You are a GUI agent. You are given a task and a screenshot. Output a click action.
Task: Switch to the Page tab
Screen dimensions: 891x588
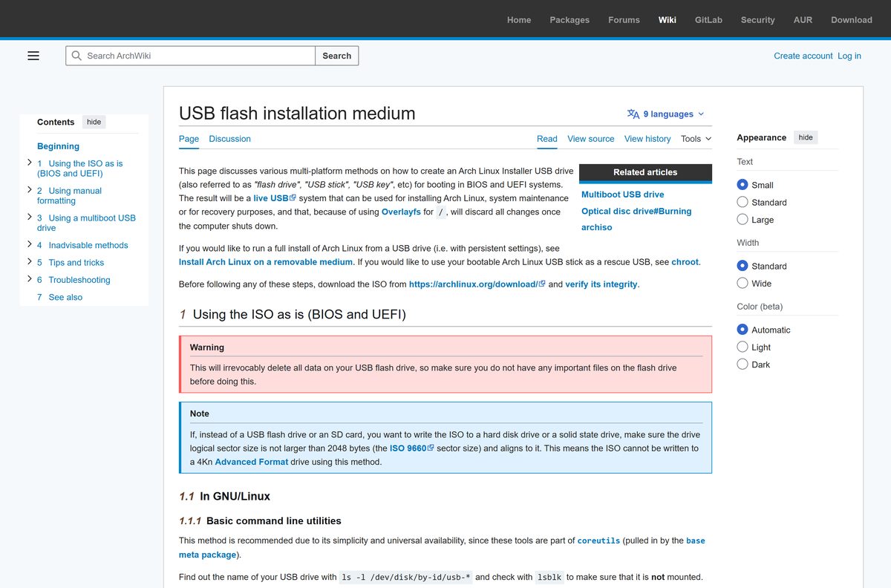[189, 139]
